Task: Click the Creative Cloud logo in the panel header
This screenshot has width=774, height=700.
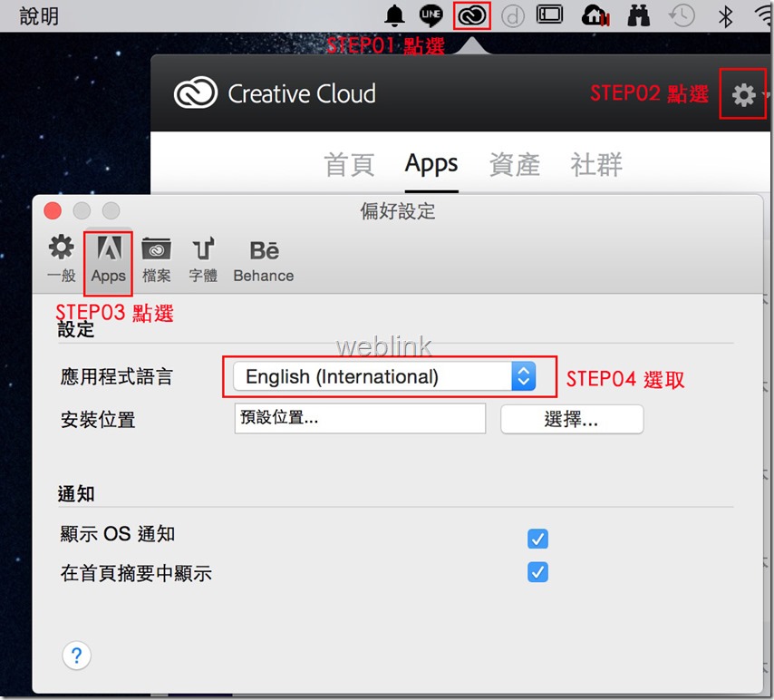Action: click(196, 92)
